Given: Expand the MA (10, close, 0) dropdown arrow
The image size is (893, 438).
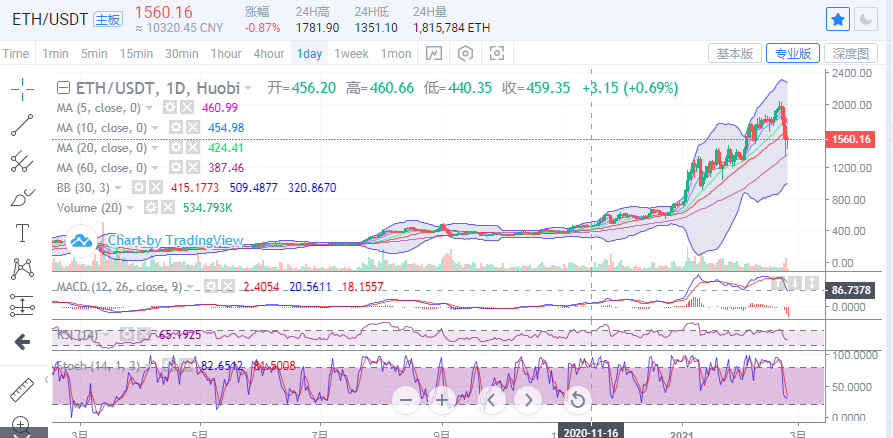Looking at the screenshot, I should 157,128.
